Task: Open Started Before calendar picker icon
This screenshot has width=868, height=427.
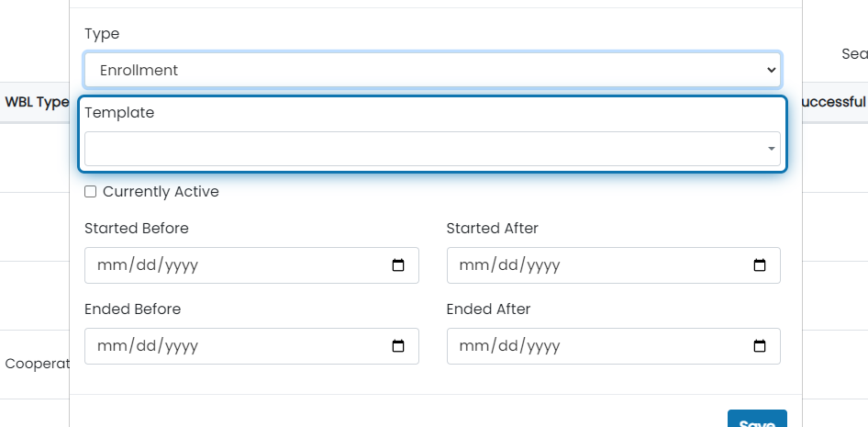Action: click(398, 265)
